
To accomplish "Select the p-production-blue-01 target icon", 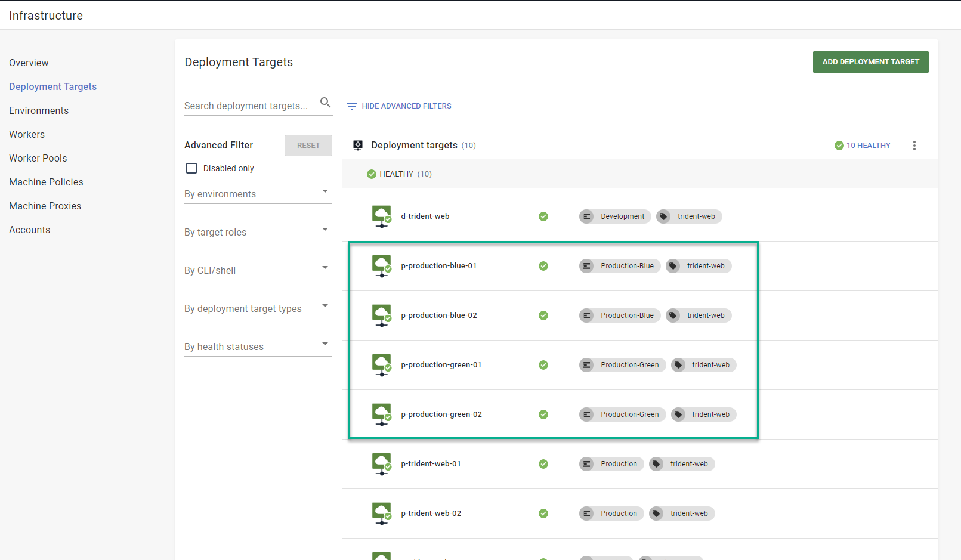I will [x=381, y=265].
